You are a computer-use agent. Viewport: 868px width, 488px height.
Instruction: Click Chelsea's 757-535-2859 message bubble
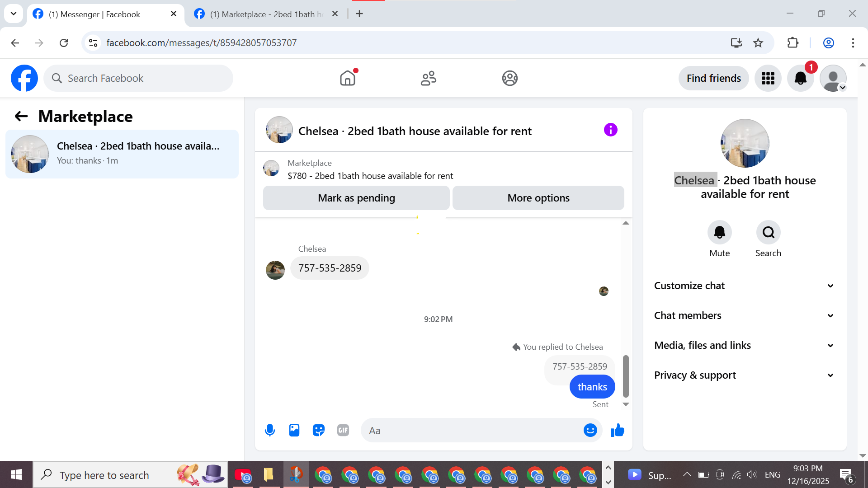330,268
